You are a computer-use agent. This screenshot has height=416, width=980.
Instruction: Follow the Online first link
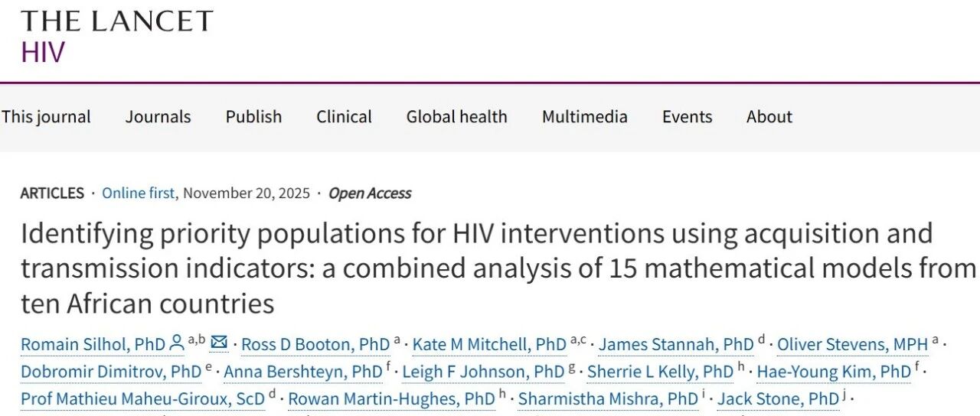coord(138,193)
